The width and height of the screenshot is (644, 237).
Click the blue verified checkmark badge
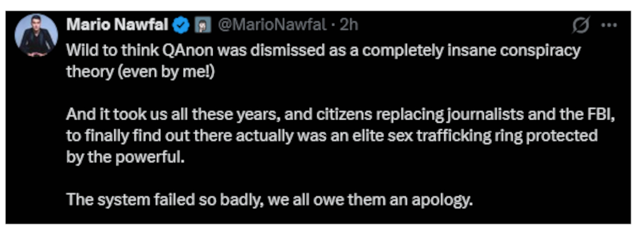pos(182,25)
